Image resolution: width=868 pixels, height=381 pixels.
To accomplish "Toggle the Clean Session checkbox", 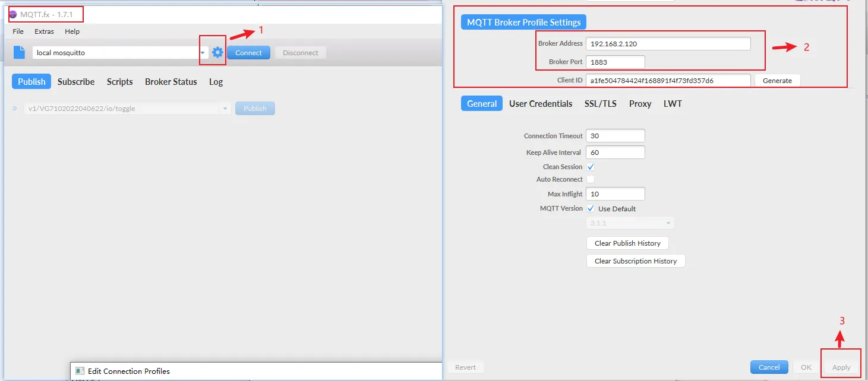I will click(591, 167).
